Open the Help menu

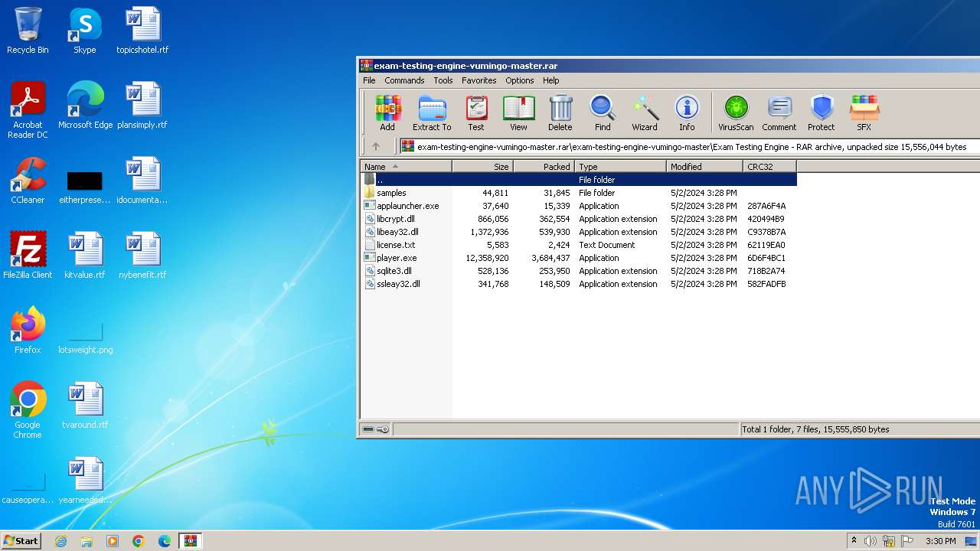pyautogui.click(x=551, y=80)
